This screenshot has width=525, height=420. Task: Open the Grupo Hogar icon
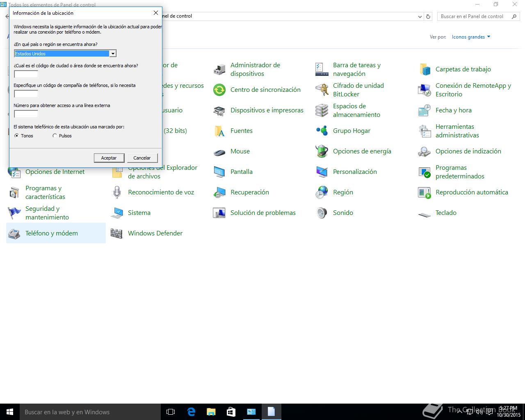pyautogui.click(x=322, y=131)
